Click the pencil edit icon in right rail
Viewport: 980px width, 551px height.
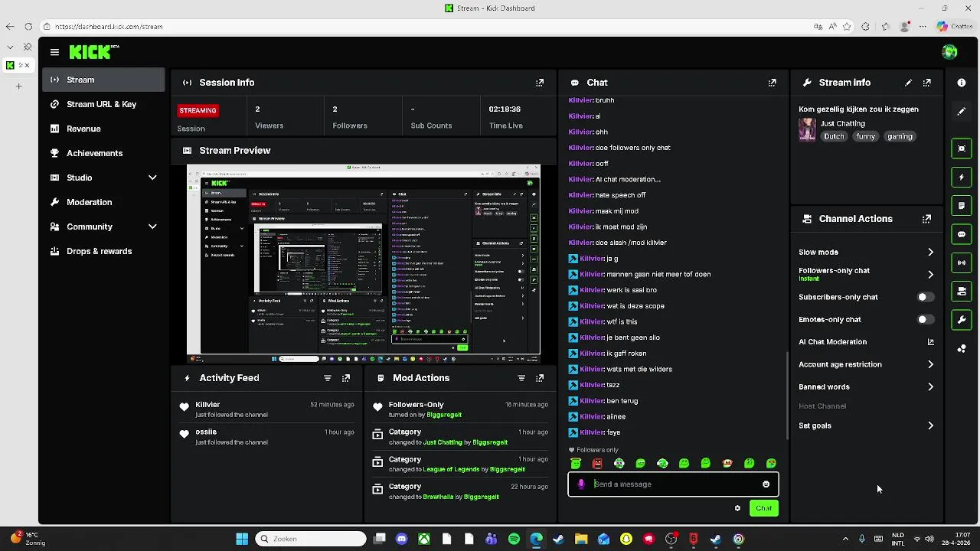point(962,111)
